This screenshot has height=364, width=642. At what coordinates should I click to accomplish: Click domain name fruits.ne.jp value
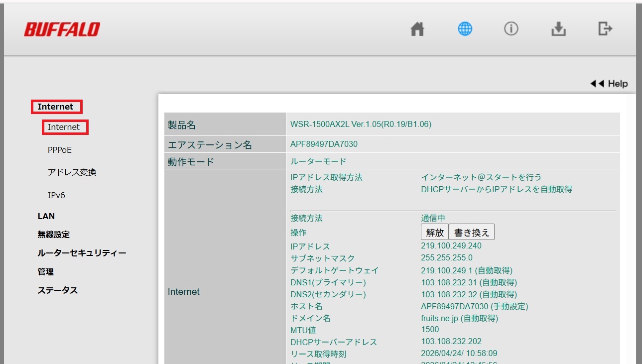pos(460,318)
